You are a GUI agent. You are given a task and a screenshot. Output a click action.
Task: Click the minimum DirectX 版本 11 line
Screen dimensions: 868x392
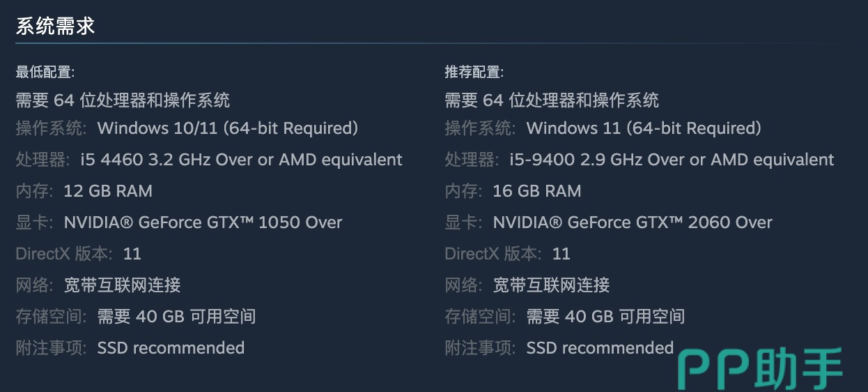(x=79, y=254)
